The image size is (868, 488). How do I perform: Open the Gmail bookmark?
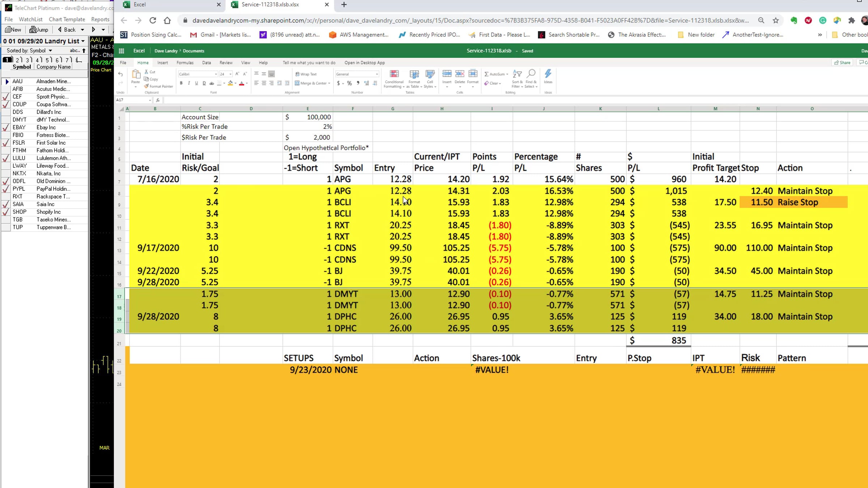(220, 35)
